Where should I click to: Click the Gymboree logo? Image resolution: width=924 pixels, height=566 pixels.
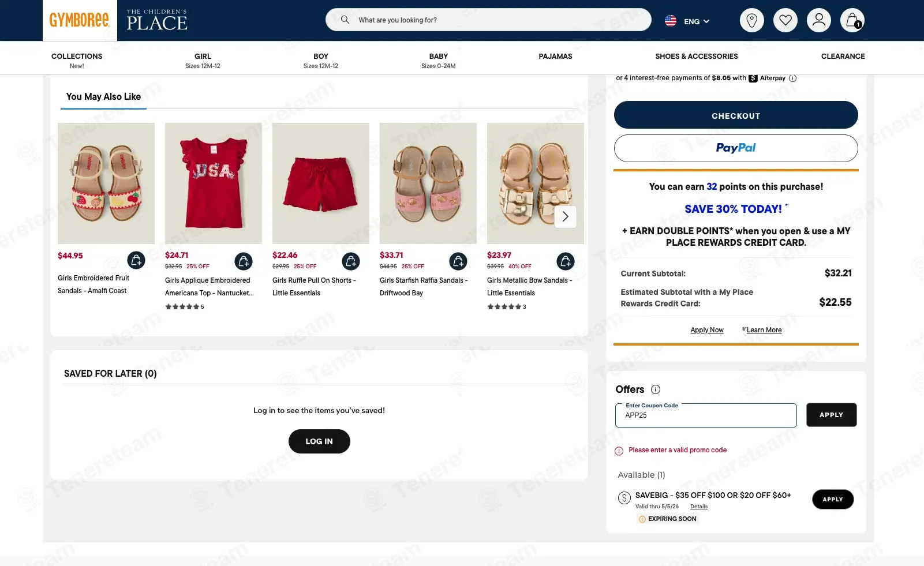80,20
